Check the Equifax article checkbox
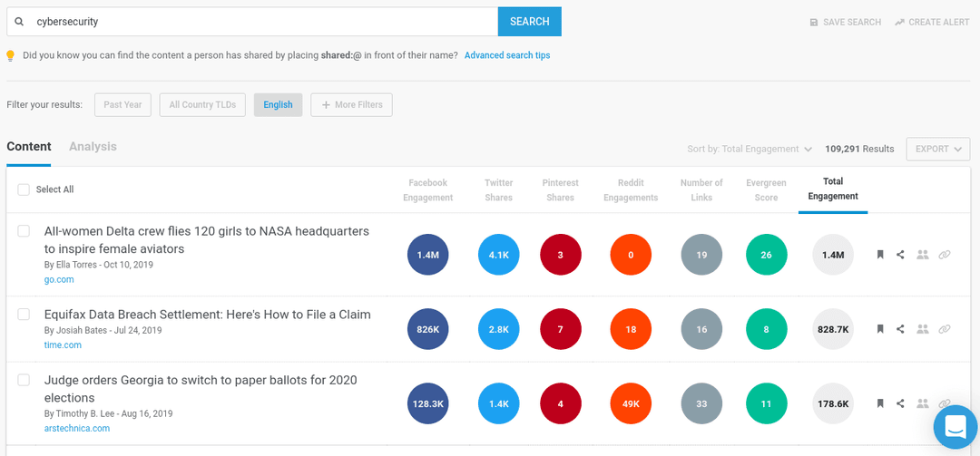The height and width of the screenshot is (456, 980). 24,315
